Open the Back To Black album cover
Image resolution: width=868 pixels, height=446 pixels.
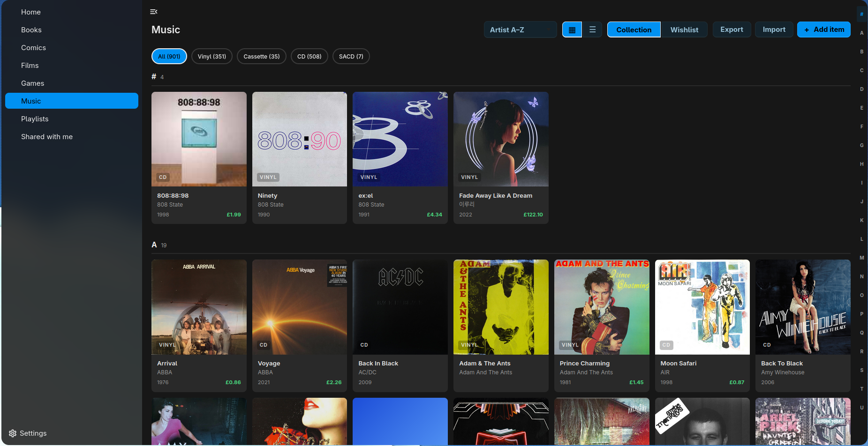point(803,307)
